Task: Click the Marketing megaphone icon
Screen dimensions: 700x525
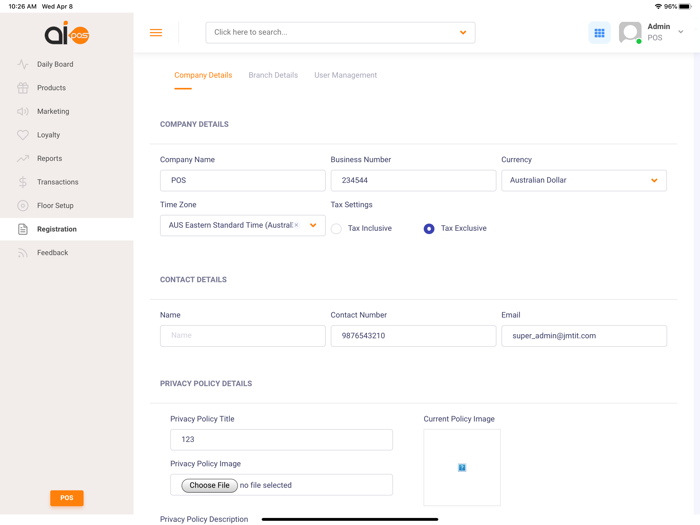Action: pyautogui.click(x=23, y=111)
